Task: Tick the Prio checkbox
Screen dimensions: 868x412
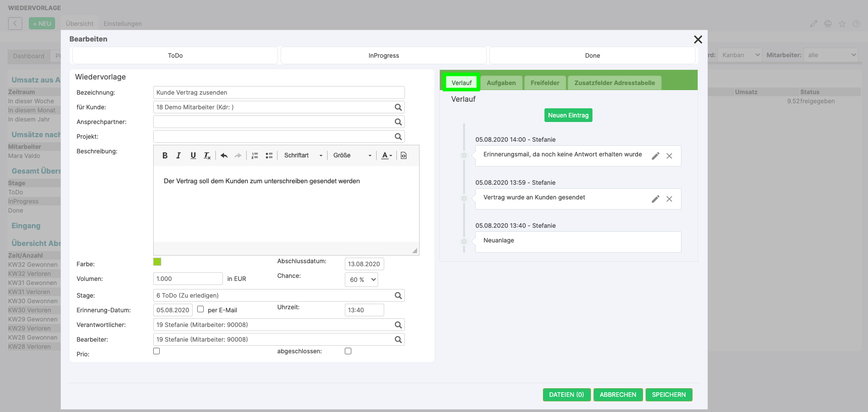Action: [157, 351]
